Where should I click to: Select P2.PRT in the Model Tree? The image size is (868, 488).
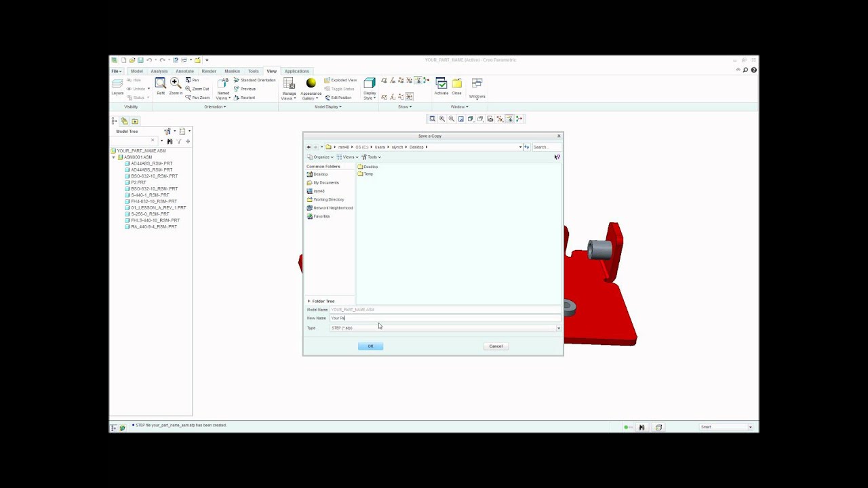coord(136,182)
